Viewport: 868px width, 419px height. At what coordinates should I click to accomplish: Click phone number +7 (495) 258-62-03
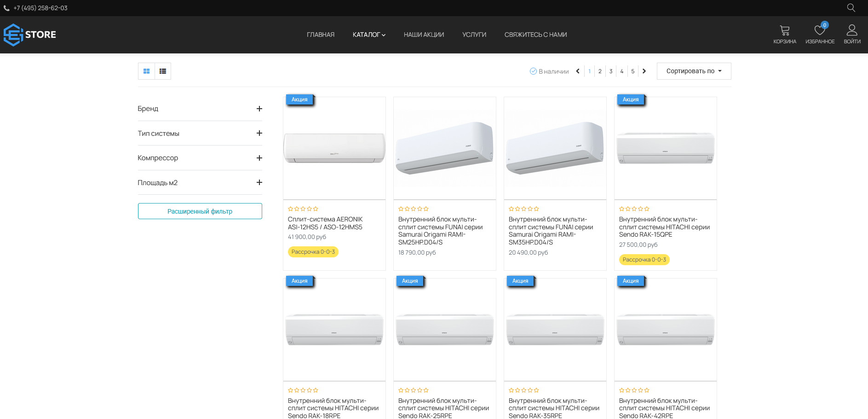[x=40, y=8]
